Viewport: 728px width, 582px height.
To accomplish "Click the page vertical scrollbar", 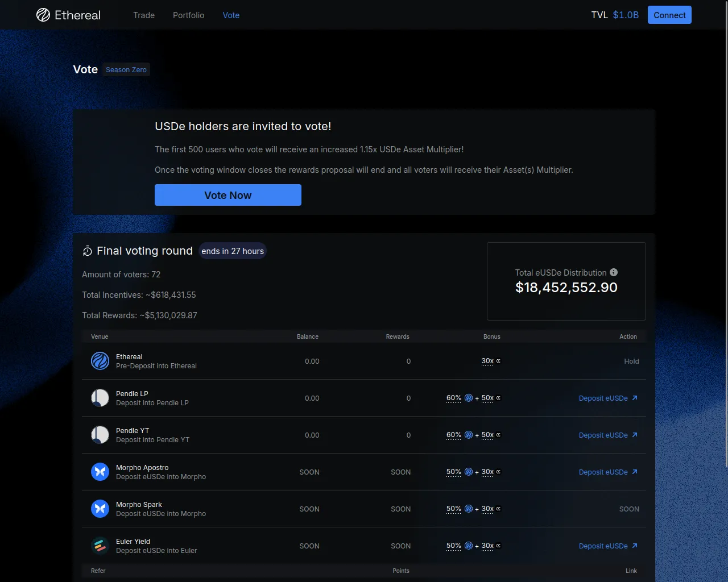I will 726,227.
